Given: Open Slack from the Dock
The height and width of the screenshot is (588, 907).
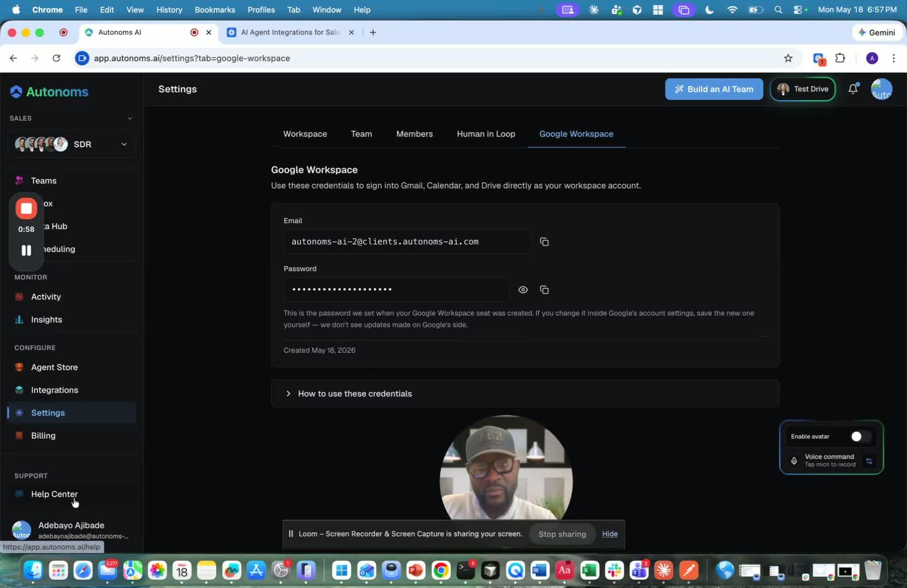Looking at the screenshot, I should coord(614,571).
